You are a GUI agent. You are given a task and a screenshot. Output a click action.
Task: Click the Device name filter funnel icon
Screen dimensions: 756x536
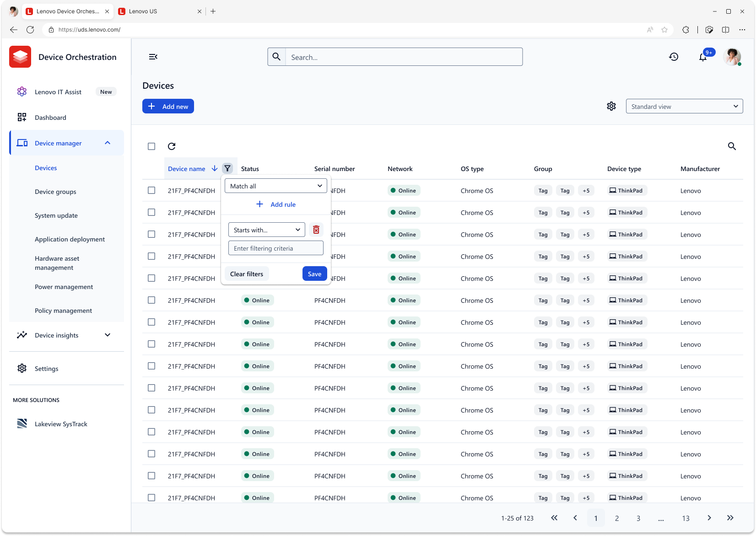(227, 168)
